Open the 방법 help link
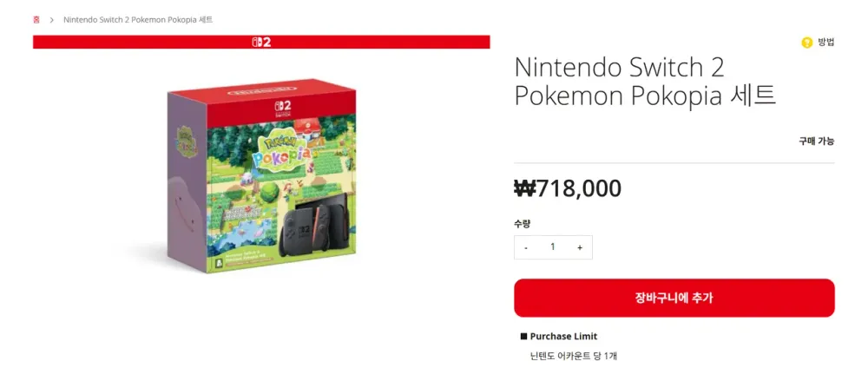 [x=826, y=43]
